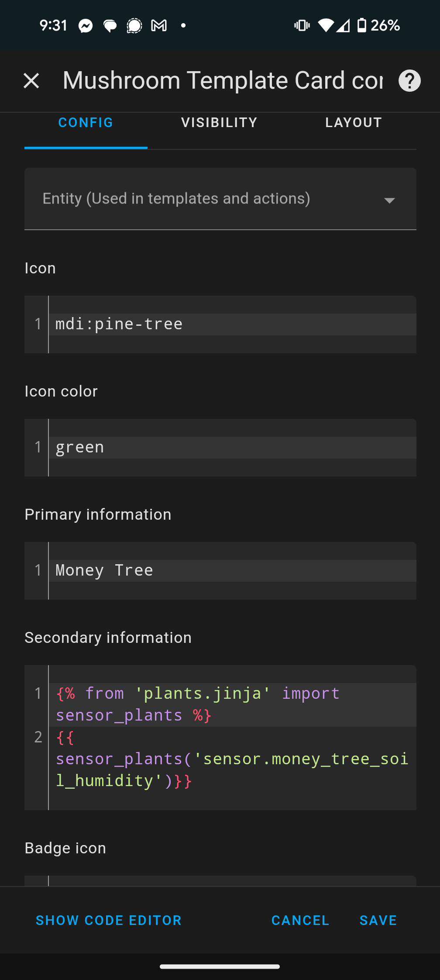Tap the Messenger notification icon
Screen dimensions: 440x980
tap(86, 26)
